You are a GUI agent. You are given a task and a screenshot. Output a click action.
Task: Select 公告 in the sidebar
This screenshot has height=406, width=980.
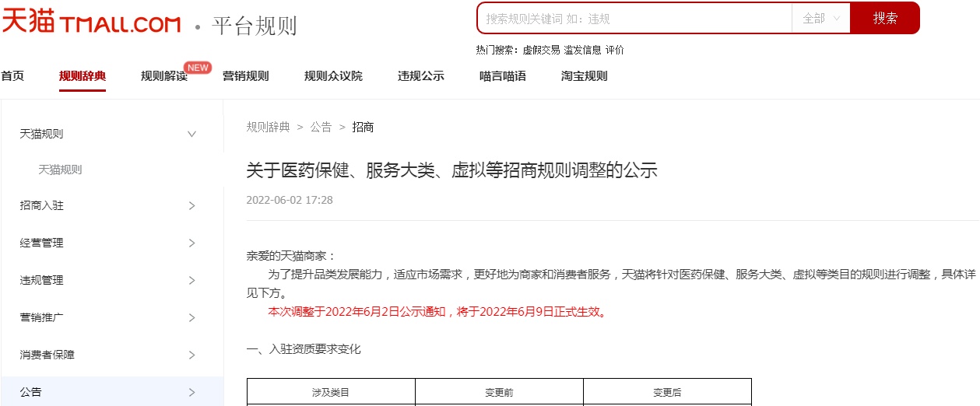[x=31, y=392]
